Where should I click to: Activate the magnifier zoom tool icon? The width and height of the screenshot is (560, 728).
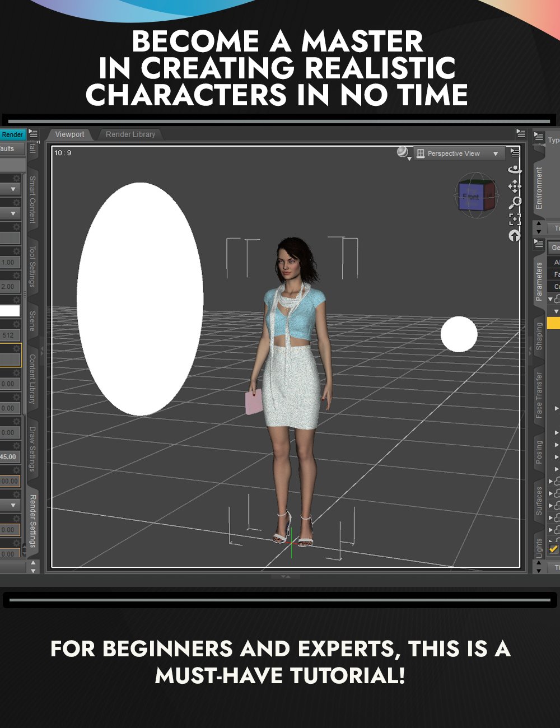pos(516,202)
